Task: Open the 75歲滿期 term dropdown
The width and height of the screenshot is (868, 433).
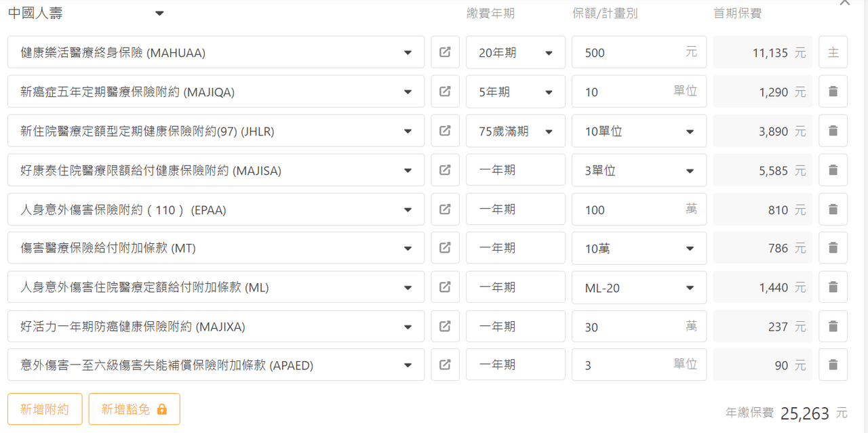Action: click(x=515, y=131)
